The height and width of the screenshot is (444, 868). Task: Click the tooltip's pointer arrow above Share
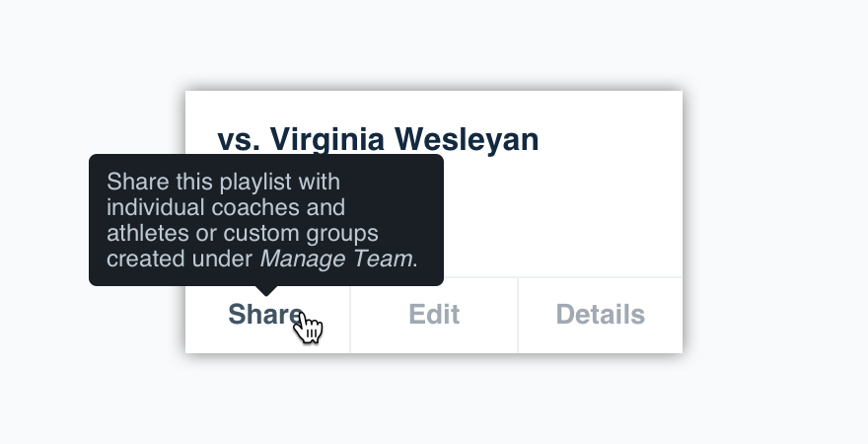pyautogui.click(x=266, y=291)
